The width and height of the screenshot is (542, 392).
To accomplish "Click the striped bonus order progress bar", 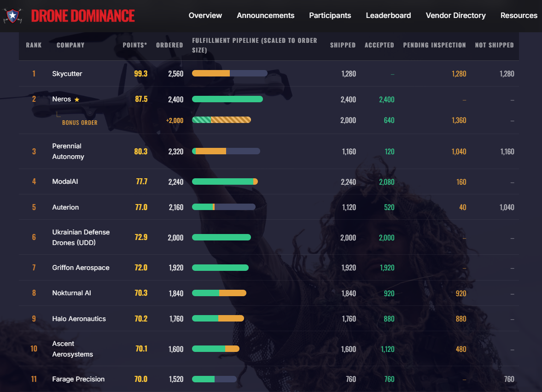I will tap(221, 120).
